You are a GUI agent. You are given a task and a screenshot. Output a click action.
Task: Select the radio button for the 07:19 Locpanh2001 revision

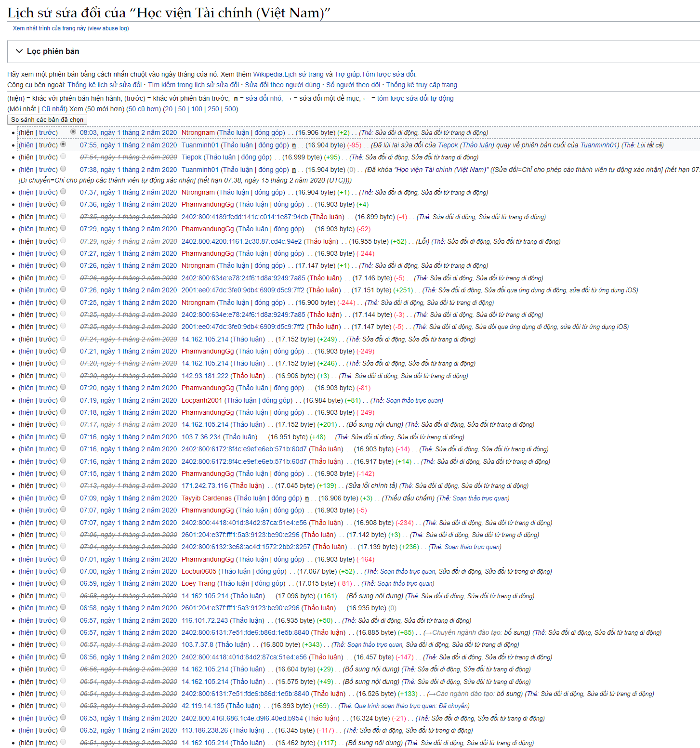63,399
